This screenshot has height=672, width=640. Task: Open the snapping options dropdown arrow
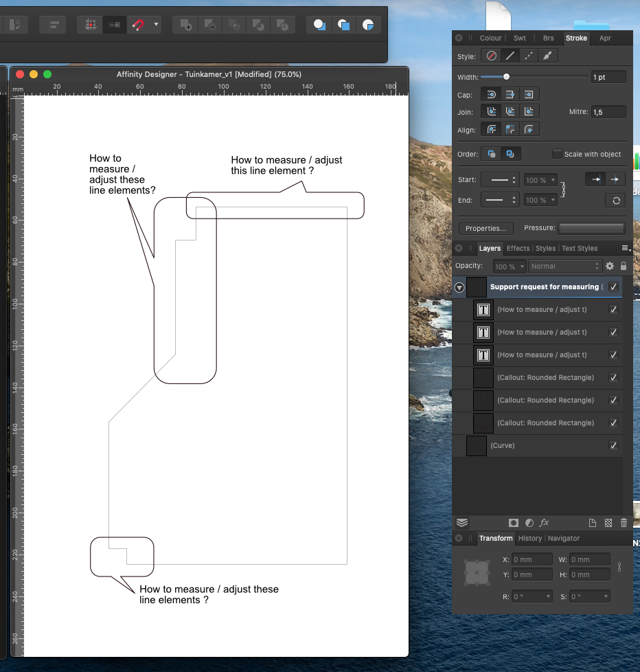156,25
